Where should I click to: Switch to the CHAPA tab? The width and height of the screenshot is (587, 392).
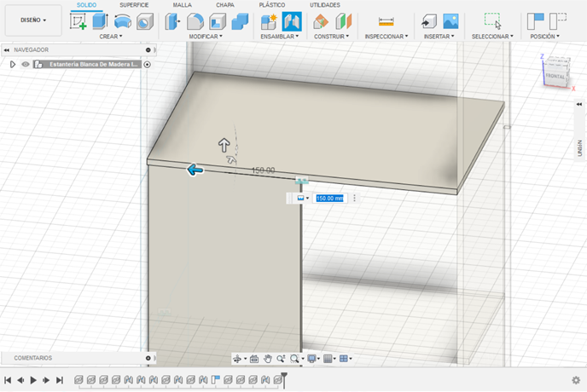[225, 5]
